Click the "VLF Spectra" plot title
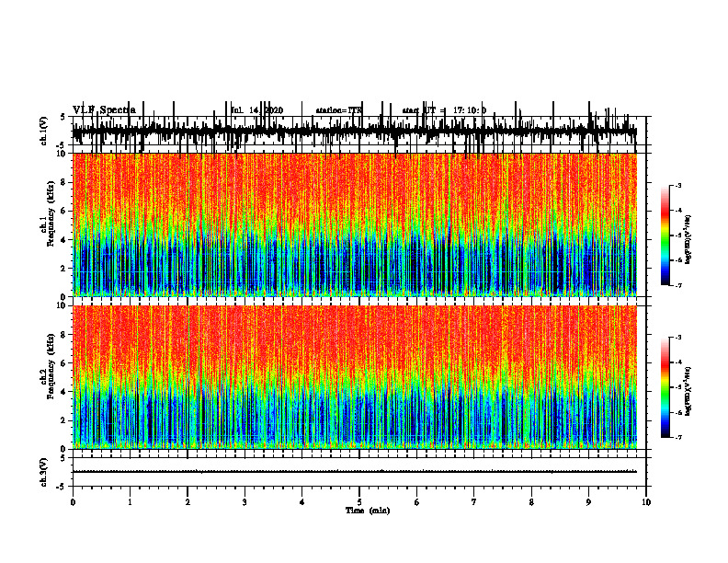 click(104, 110)
